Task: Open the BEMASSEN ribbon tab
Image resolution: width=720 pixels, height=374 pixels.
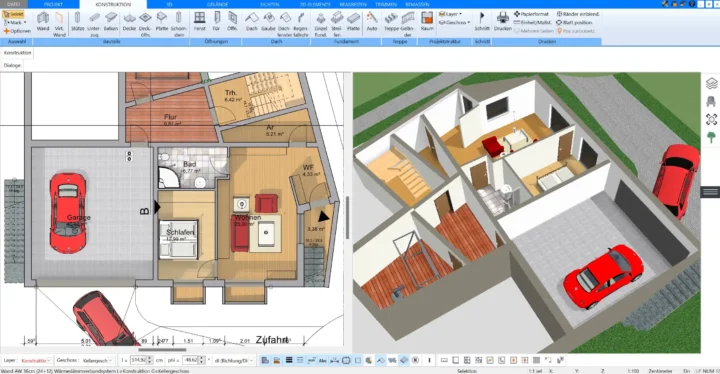Action: pyautogui.click(x=418, y=4)
